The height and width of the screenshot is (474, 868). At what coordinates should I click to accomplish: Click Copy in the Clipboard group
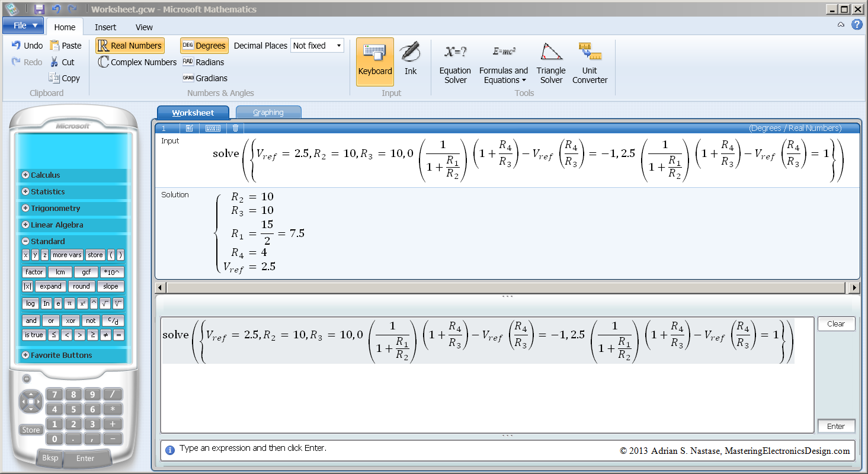(x=64, y=78)
